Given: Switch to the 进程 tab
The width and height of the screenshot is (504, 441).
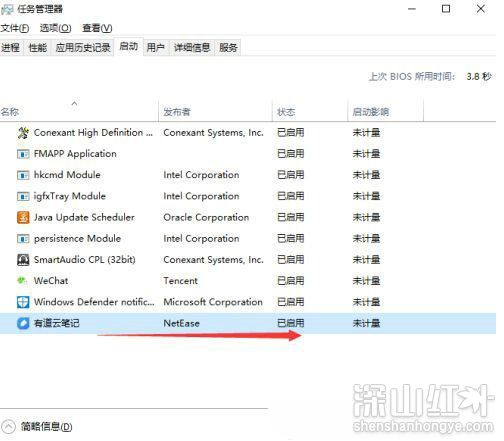Looking at the screenshot, I should (10, 48).
